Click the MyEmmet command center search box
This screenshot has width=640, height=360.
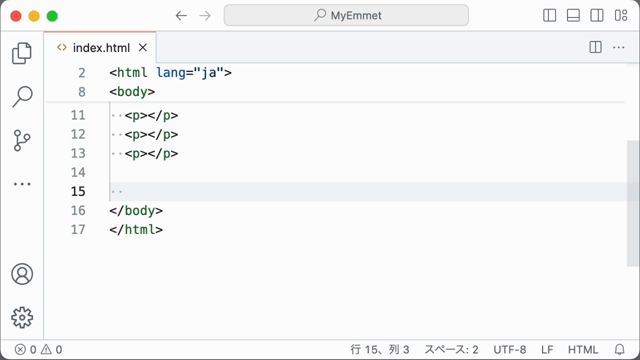click(x=346, y=16)
